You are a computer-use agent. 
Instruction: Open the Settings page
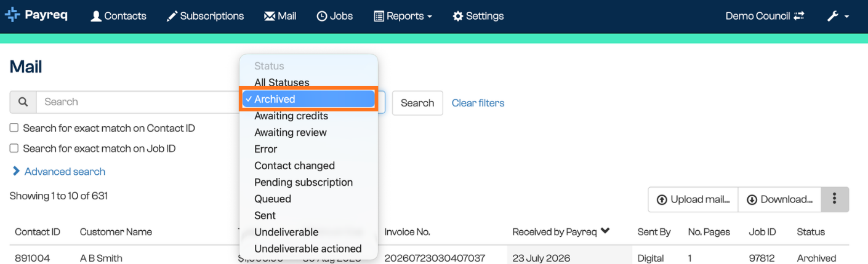478,16
